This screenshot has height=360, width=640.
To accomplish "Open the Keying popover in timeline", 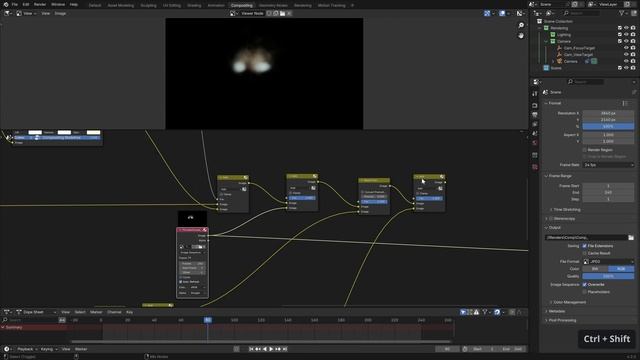I will coord(48,349).
